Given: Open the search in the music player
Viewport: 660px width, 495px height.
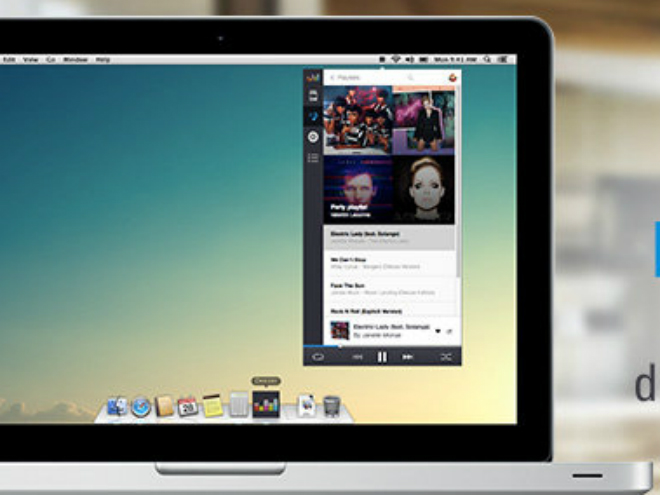Looking at the screenshot, I should tap(411, 77).
